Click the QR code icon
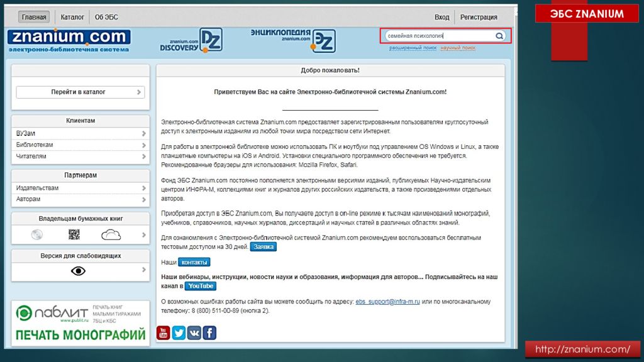 (x=74, y=234)
